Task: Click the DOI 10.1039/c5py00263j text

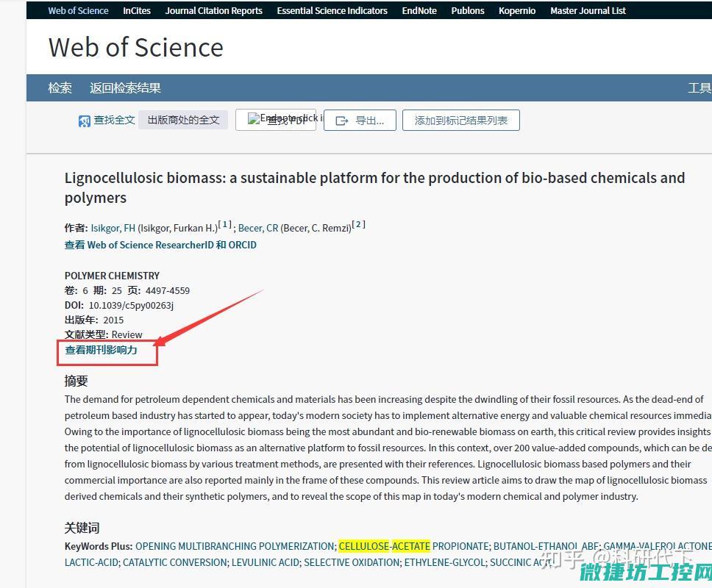Action: tap(131, 305)
